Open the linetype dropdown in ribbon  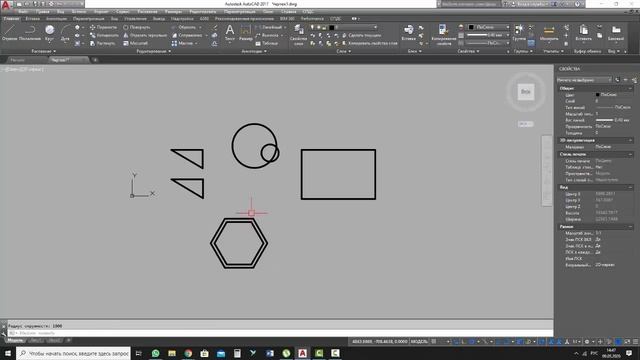[489, 43]
